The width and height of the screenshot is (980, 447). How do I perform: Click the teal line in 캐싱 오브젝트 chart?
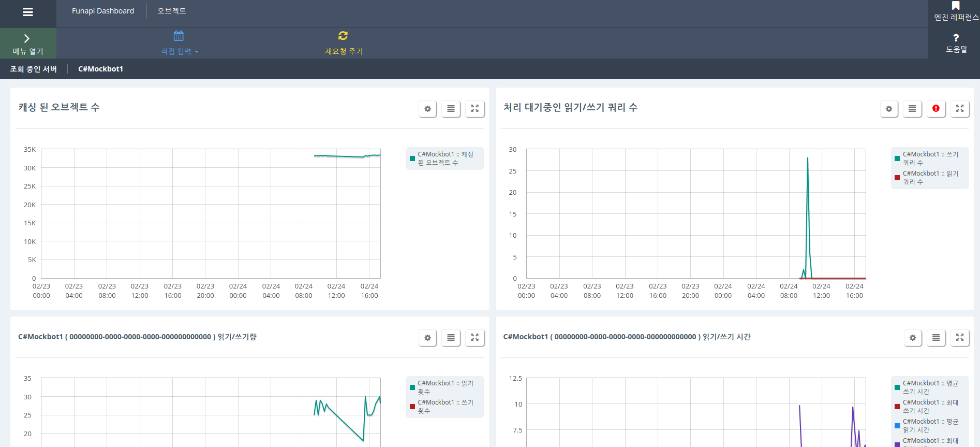pos(347,156)
